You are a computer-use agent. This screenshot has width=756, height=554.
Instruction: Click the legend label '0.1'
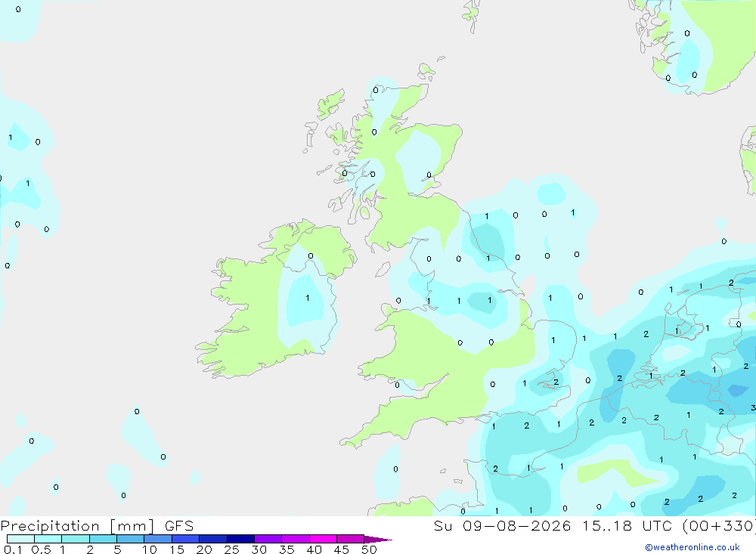[13, 549]
